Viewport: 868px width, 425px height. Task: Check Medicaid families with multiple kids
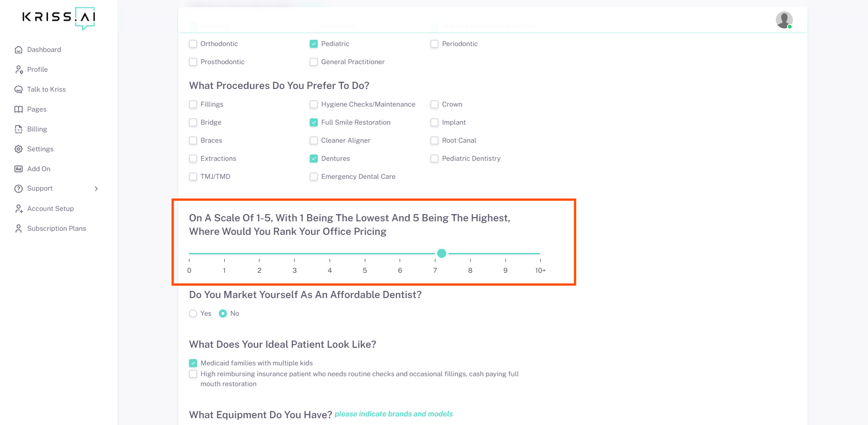click(x=193, y=363)
